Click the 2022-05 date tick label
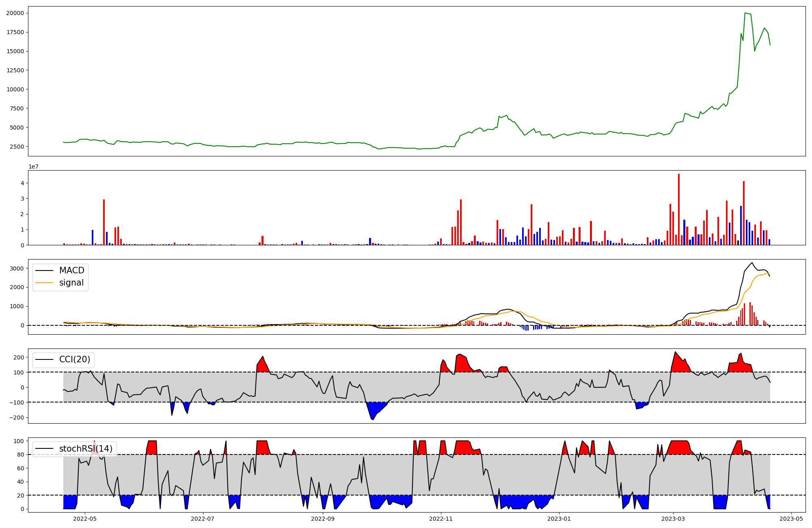The image size is (812, 528). (x=85, y=518)
